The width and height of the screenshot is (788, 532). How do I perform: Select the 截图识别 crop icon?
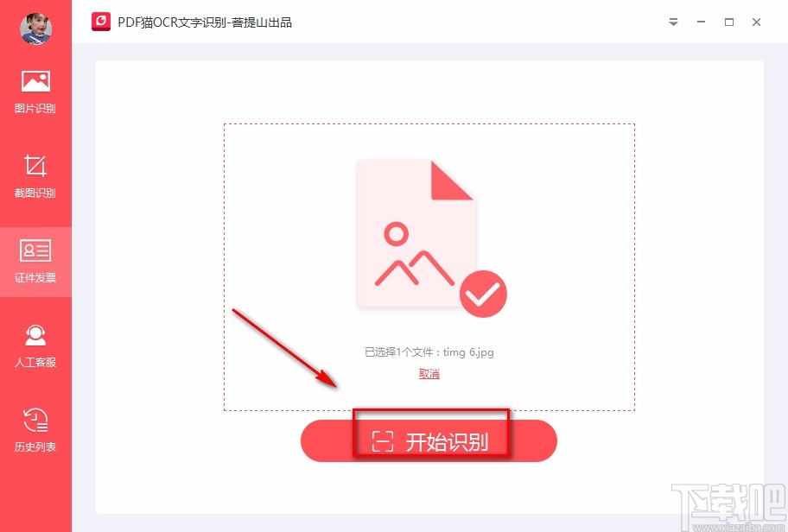click(x=35, y=165)
